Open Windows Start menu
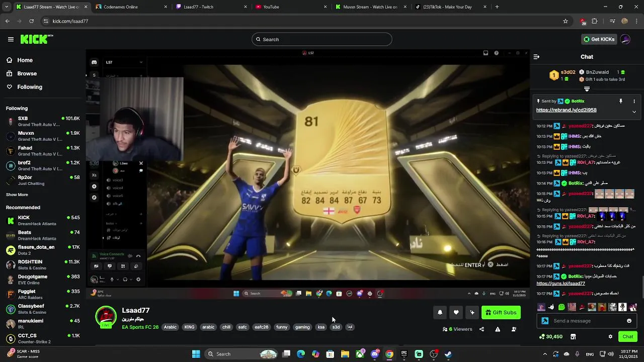 coord(196,354)
